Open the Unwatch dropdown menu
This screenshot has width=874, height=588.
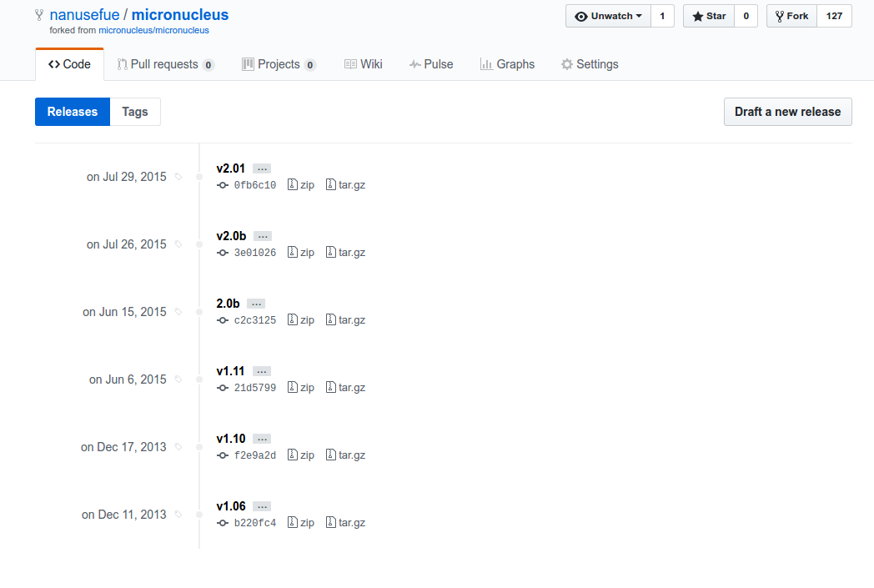(609, 16)
